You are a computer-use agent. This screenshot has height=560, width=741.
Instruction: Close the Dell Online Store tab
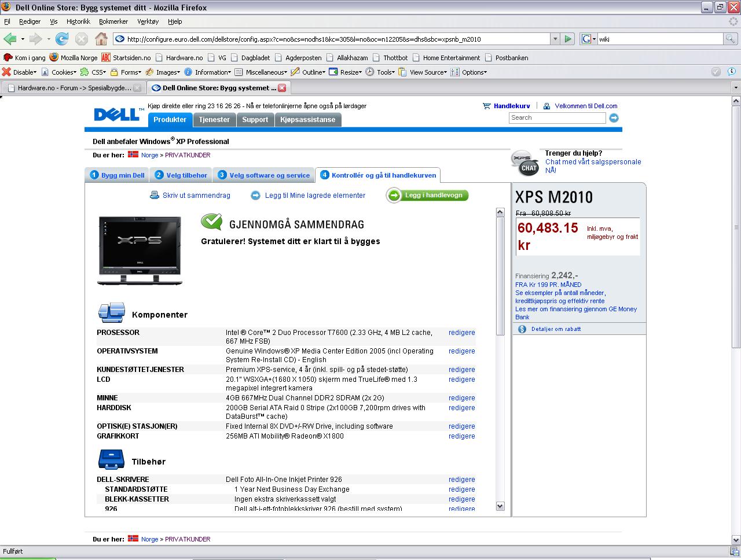(x=282, y=88)
